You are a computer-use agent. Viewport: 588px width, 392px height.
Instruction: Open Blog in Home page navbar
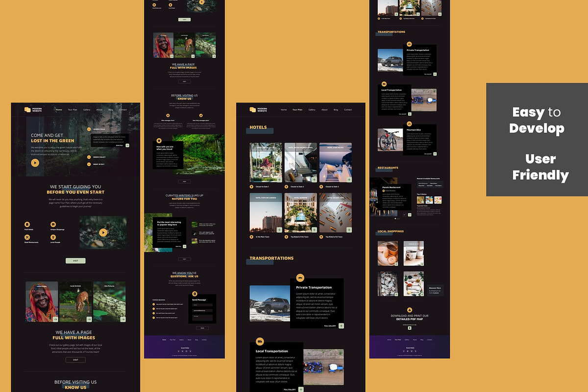tap(111, 110)
